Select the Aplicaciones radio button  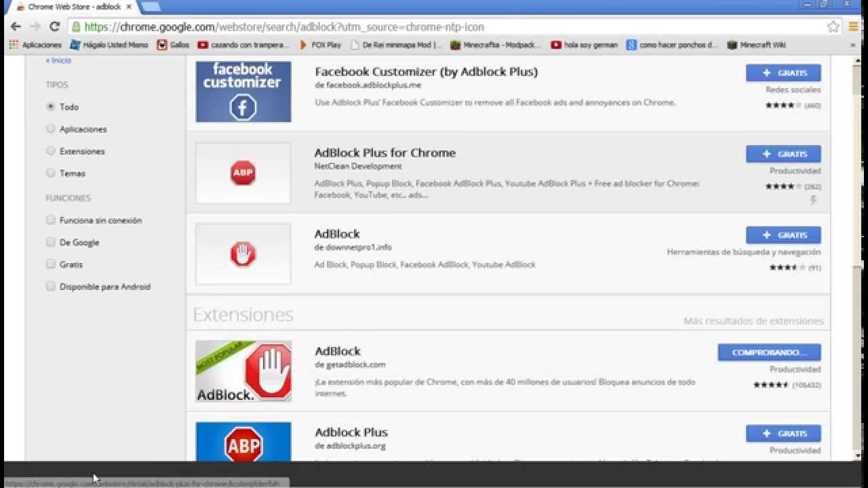point(50,129)
